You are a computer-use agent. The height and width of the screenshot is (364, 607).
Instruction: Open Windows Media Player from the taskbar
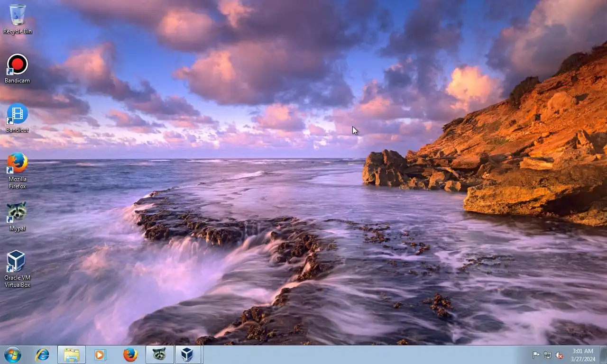tap(101, 355)
